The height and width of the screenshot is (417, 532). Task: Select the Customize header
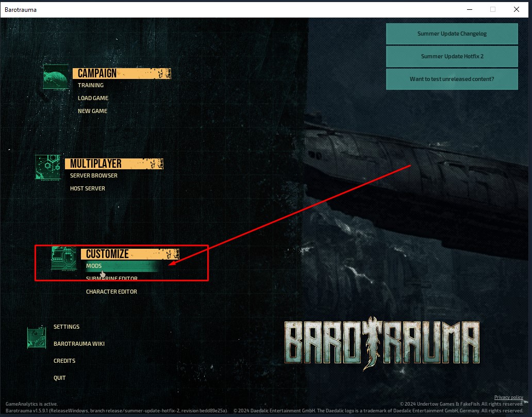[130, 254]
